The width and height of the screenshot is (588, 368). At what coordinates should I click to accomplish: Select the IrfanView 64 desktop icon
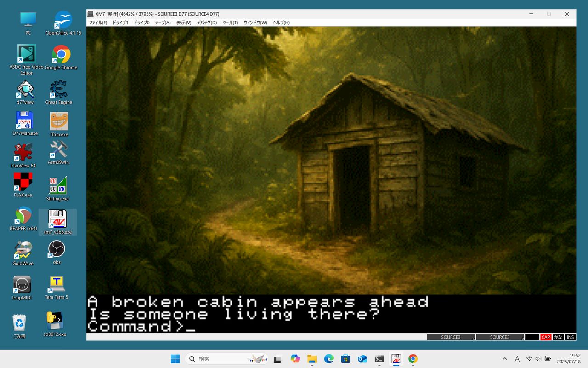click(23, 155)
